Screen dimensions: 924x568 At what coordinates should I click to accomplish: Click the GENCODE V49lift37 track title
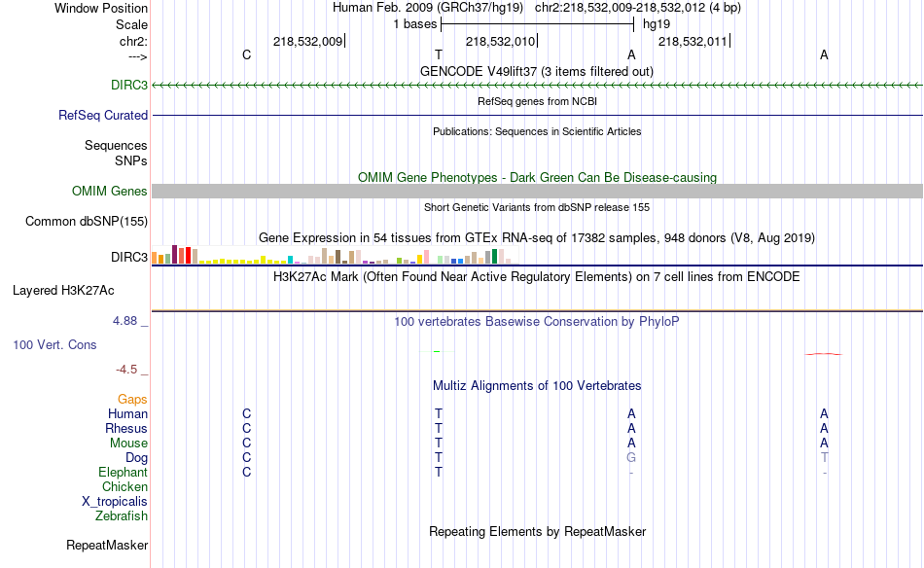click(536, 72)
